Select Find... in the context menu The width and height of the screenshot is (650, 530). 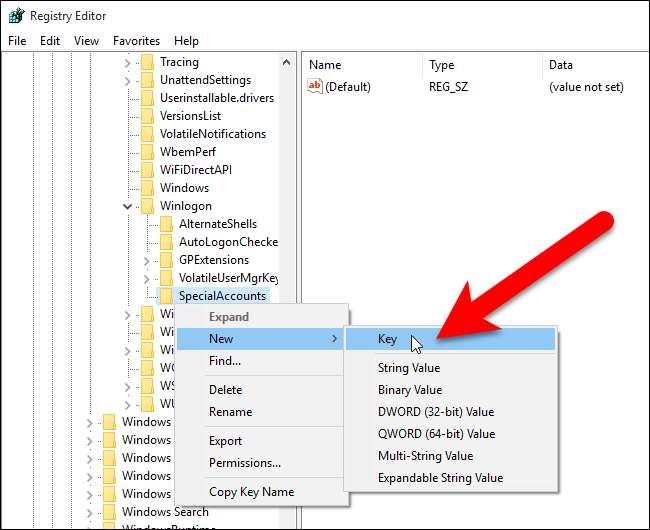[260, 361]
